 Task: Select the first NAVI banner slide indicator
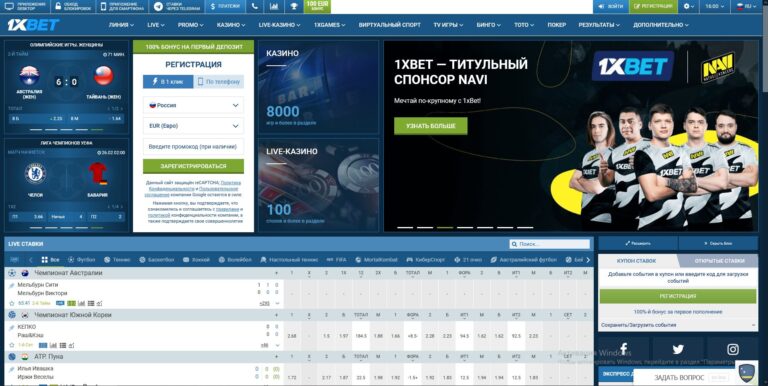click(x=405, y=227)
